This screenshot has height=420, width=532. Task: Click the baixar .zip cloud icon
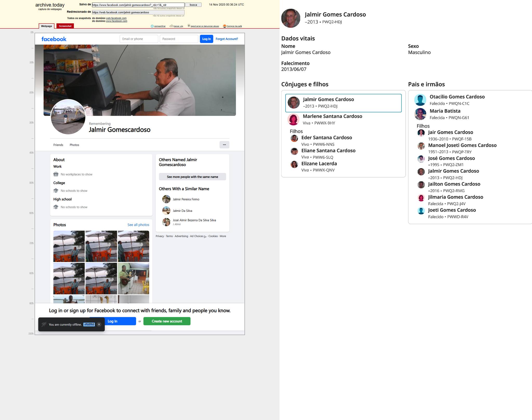click(x=171, y=26)
